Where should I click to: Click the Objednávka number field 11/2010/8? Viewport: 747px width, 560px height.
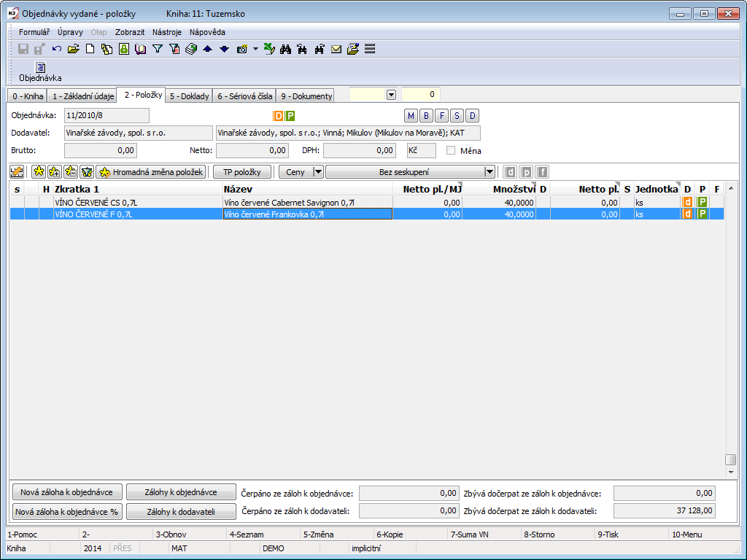[x=107, y=115]
